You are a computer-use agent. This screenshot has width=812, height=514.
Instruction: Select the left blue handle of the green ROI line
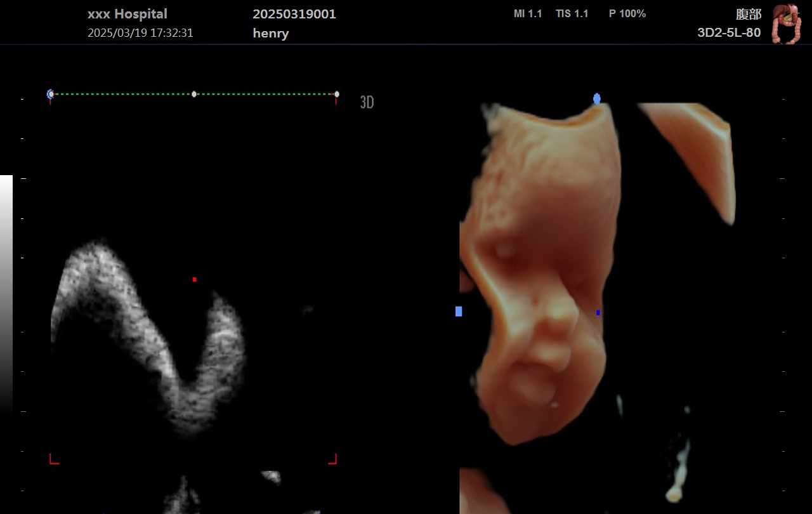tap(49, 93)
